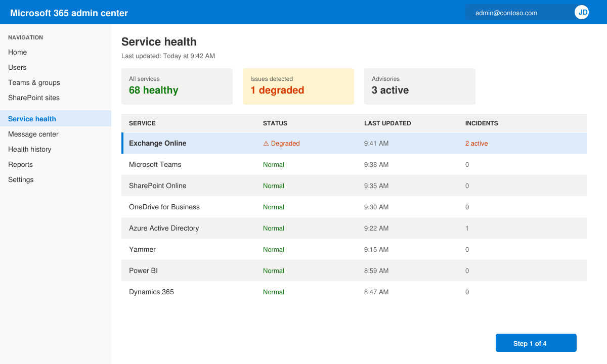Click the LAST UPDATED column header
This screenshot has height=364, width=607.
[x=387, y=123]
